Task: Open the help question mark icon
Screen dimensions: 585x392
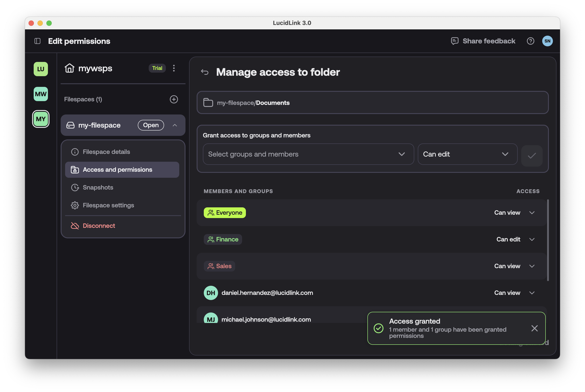Action: click(530, 41)
